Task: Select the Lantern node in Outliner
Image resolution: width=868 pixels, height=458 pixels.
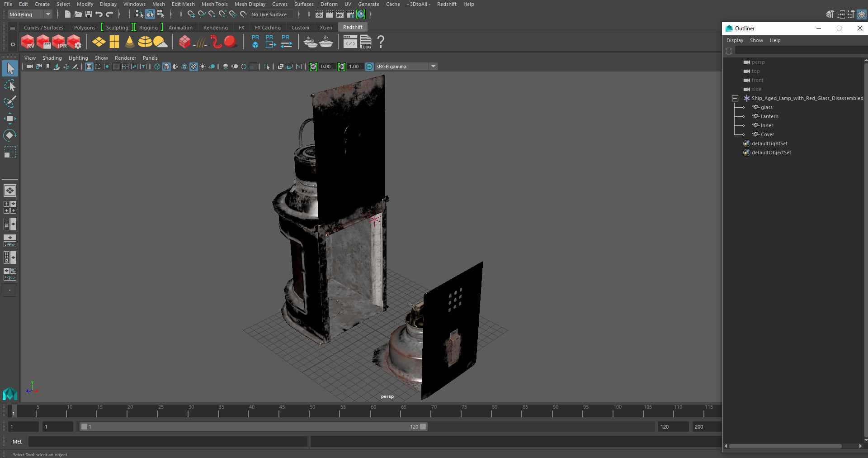Action: coord(769,116)
